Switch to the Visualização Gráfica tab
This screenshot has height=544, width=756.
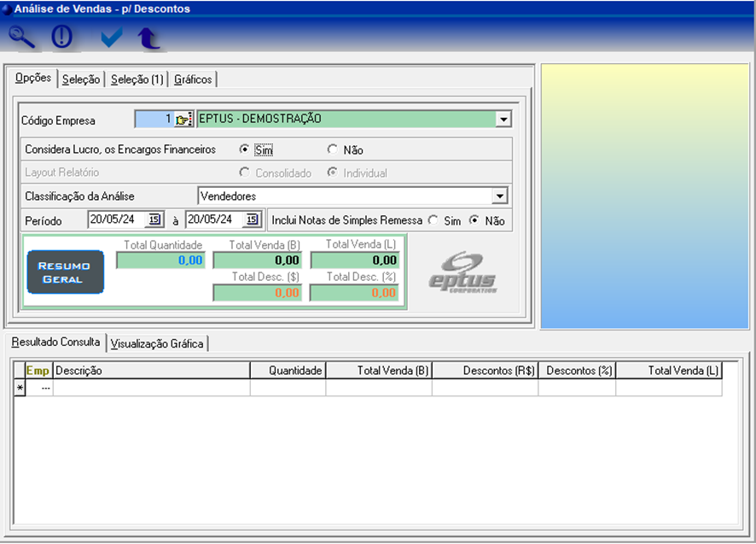(x=157, y=343)
